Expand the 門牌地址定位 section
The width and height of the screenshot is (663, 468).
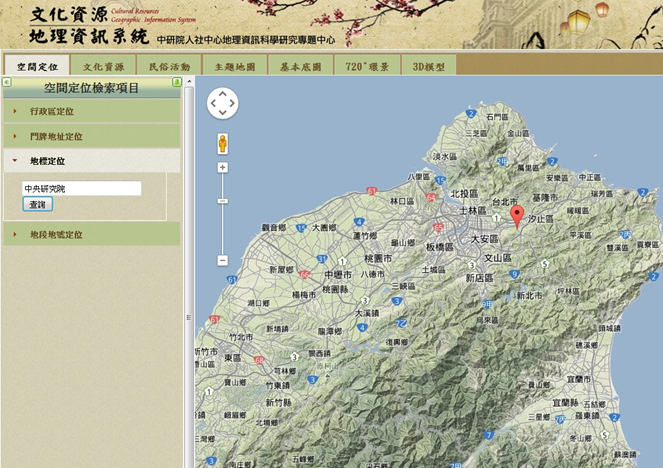(x=56, y=136)
